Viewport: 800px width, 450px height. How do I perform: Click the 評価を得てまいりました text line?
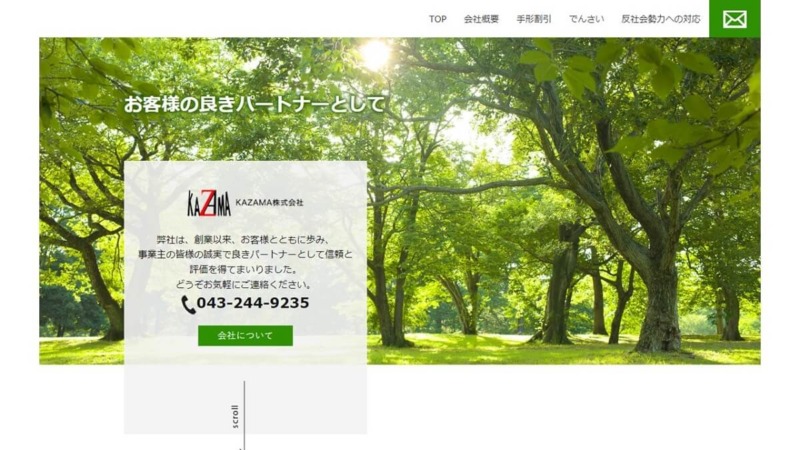[245, 269]
